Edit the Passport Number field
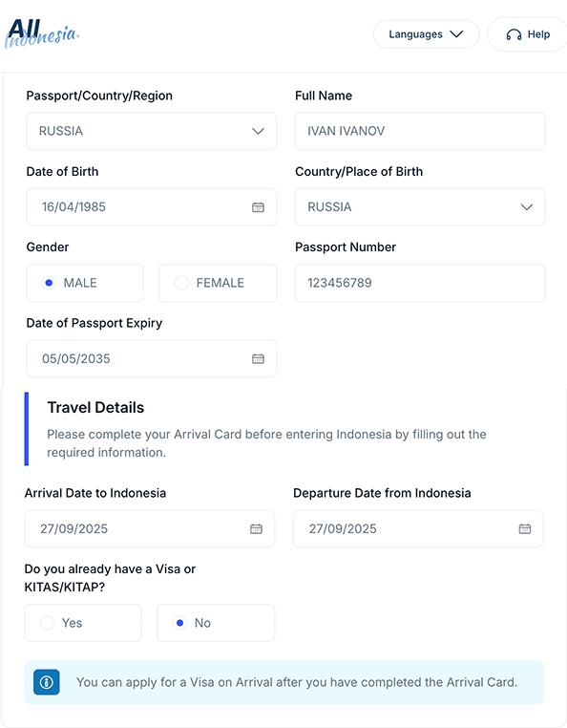 [420, 283]
